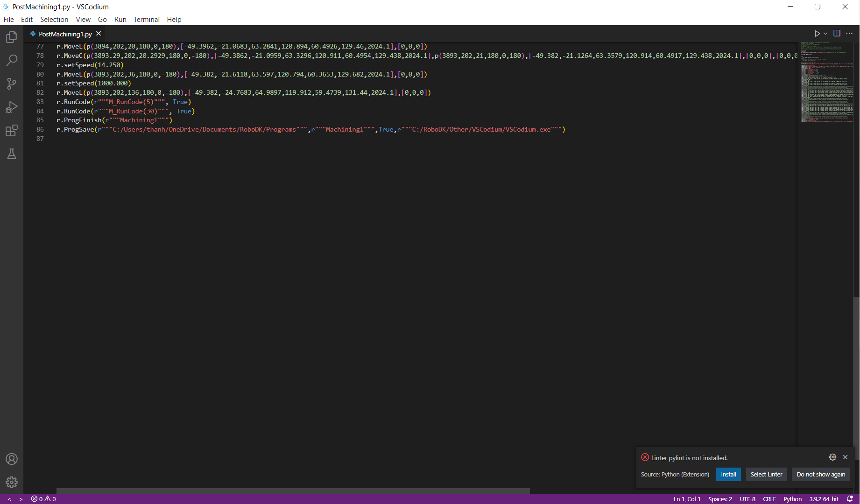
Task: Click the horizontal scrollbar of the editor
Action: (293, 491)
